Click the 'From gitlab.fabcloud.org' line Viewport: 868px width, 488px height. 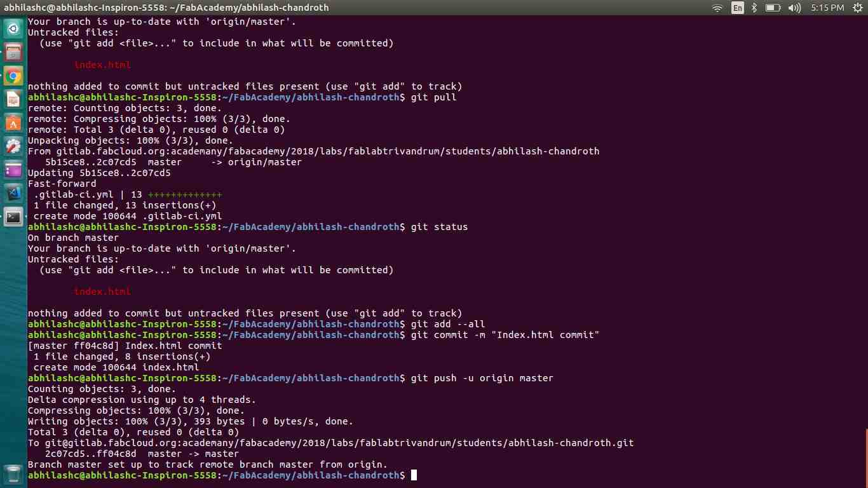click(313, 151)
